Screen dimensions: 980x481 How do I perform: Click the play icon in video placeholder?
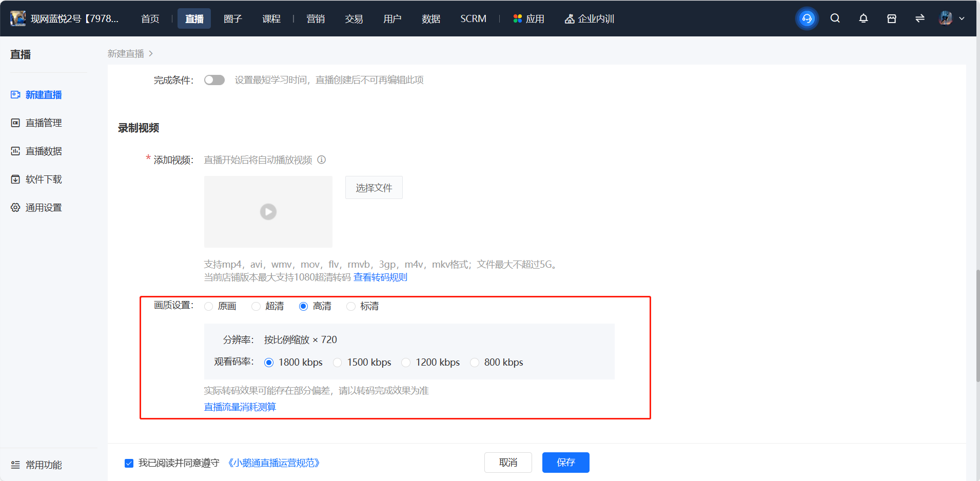[x=268, y=212]
